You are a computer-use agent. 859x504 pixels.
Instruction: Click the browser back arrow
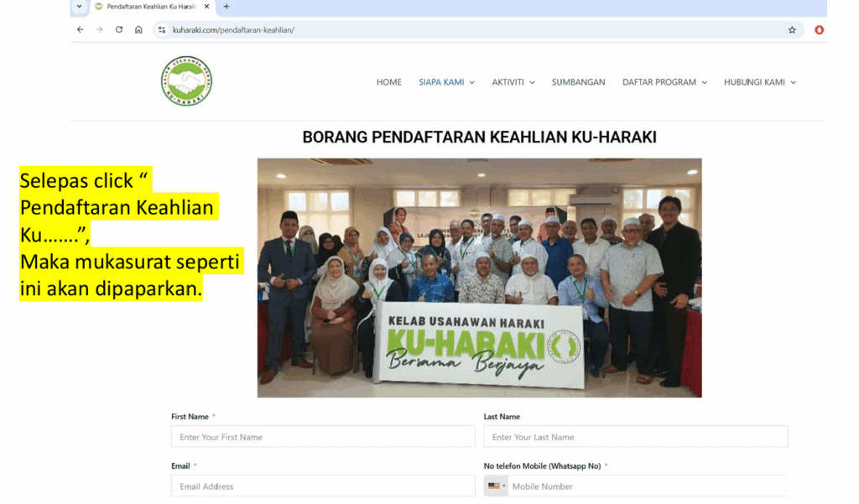81,29
